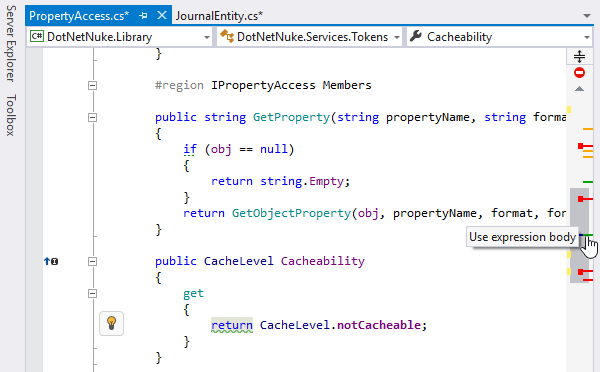Image resolution: width=600 pixels, height=372 pixels.
Task: Click the red error indicator at scrollbar top
Action: [579, 72]
